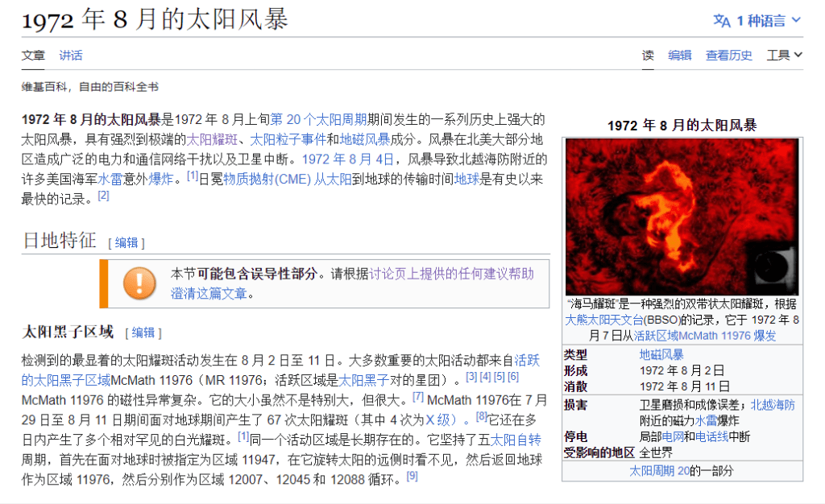
Task: Select the page title 1972 年 8 月的太阳风暴
Action: (x=155, y=19)
